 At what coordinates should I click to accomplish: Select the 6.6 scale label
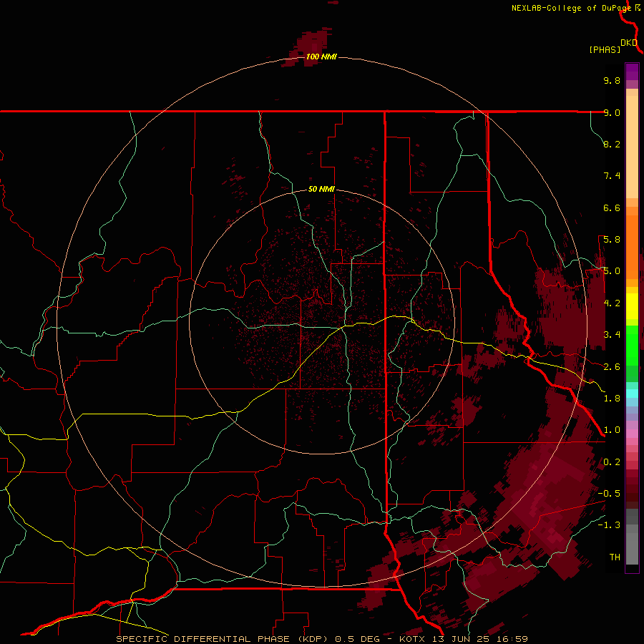coord(612,208)
